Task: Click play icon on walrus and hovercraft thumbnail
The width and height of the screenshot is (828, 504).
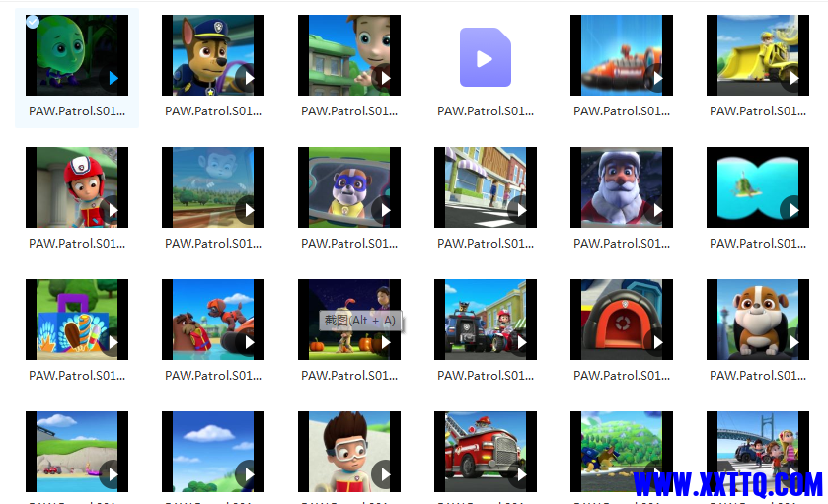Action: 250,342
